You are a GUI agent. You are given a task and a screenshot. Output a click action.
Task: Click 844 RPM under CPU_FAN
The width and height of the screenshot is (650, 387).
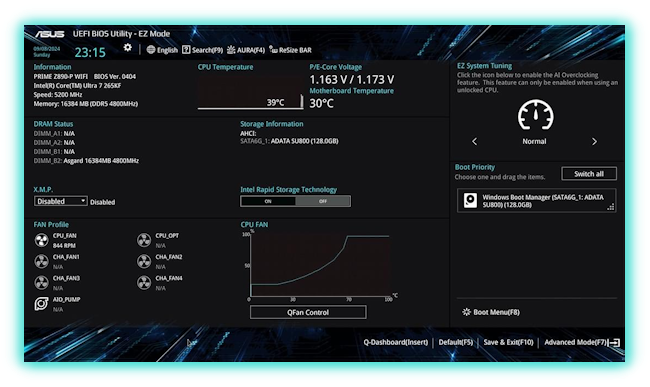pos(64,246)
